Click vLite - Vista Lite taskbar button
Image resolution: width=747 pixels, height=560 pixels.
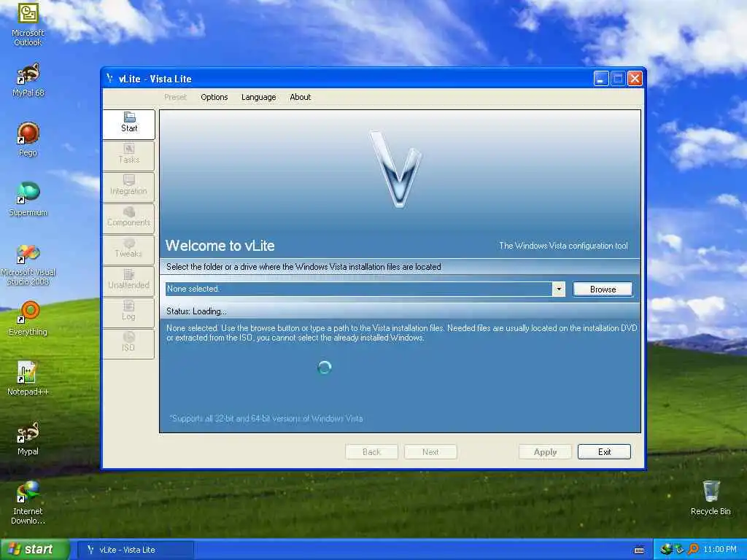click(135, 550)
